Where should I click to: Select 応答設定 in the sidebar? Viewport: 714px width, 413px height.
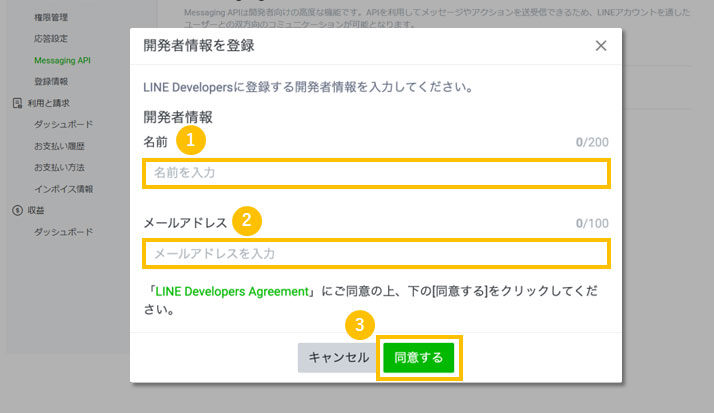pos(52,38)
